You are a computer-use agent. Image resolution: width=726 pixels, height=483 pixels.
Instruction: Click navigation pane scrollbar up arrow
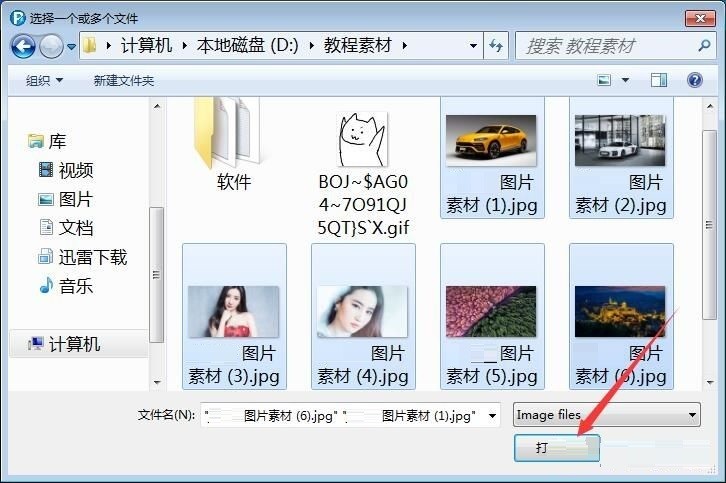tap(157, 107)
